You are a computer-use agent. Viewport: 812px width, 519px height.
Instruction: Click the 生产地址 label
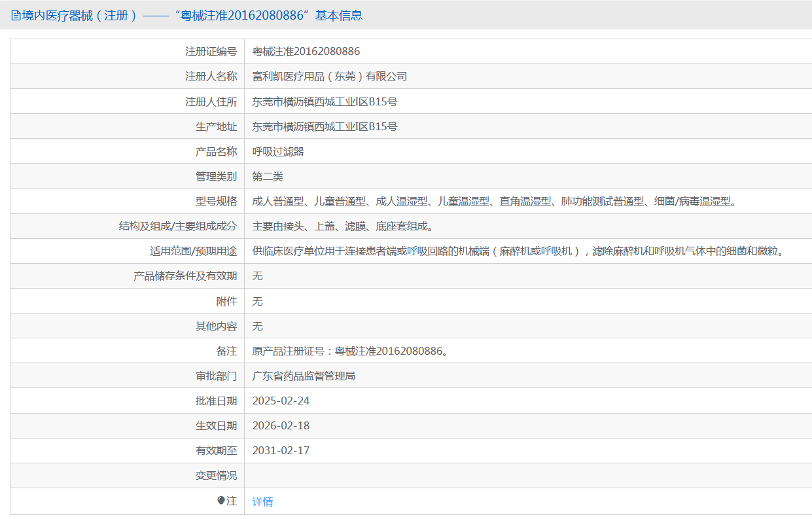tap(216, 126)
